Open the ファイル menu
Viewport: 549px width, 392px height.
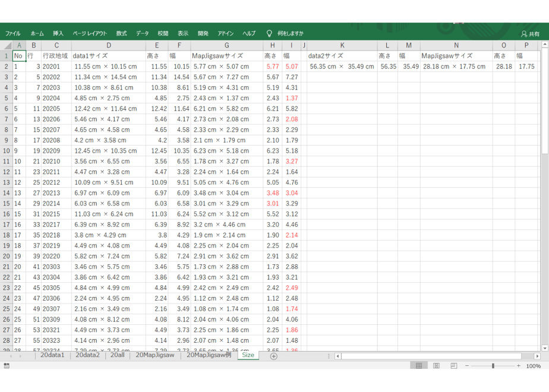pyautogui.click(x=12, y=34)
